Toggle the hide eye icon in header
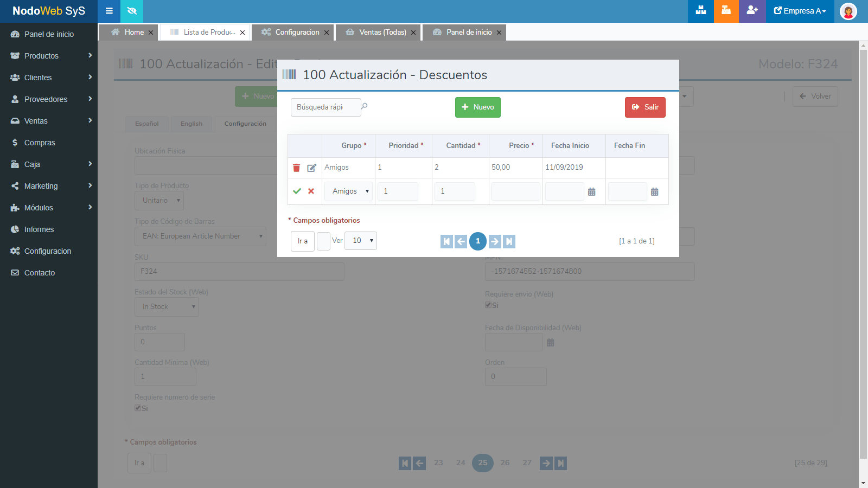868x488 pixels. (132, 11)
